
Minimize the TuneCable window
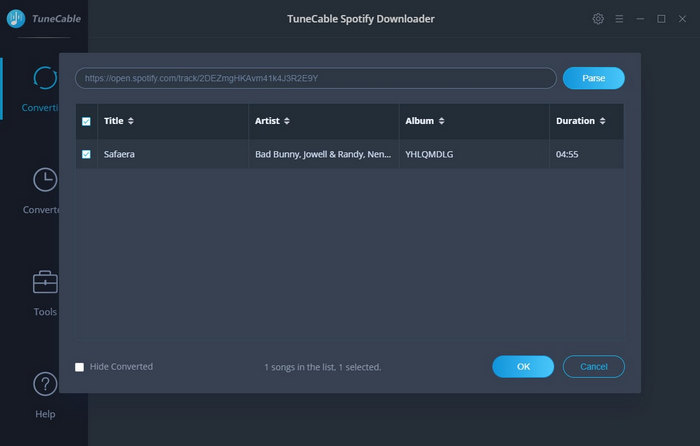(640, 19)
